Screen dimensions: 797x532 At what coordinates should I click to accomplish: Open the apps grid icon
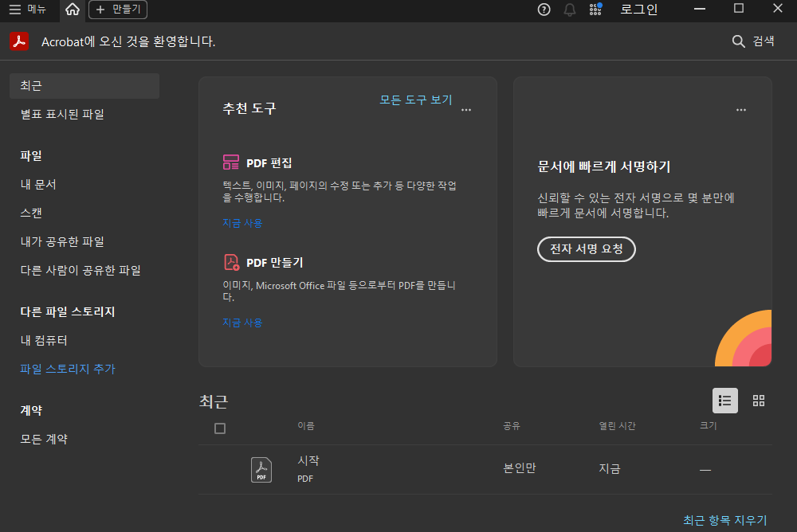[595, 9]
